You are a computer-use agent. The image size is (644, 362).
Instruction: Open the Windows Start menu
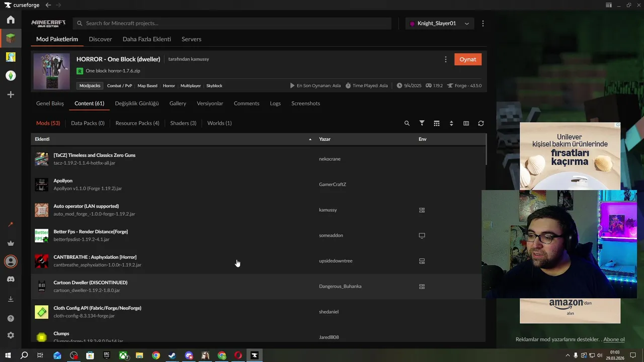pyautogui.click(x=8, y=355)
